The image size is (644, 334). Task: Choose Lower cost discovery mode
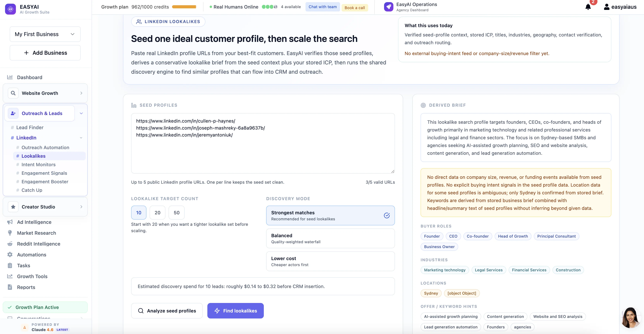click(330, 261)
